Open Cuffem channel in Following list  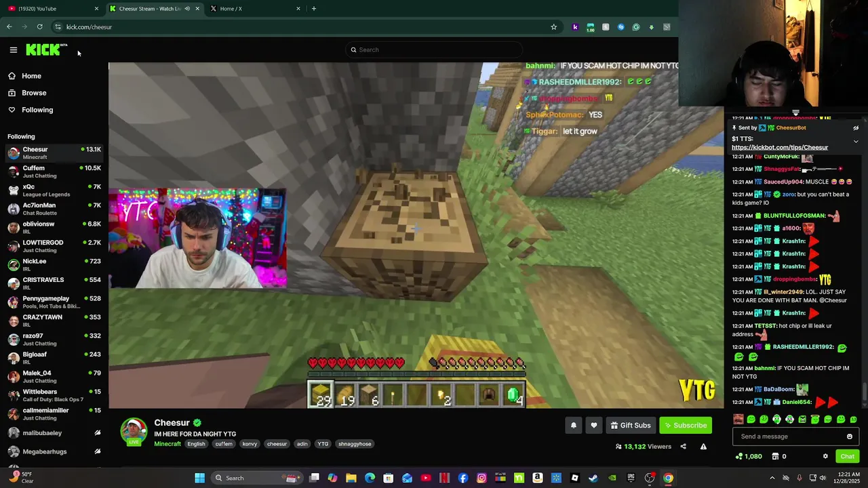[x=54, y=171]
